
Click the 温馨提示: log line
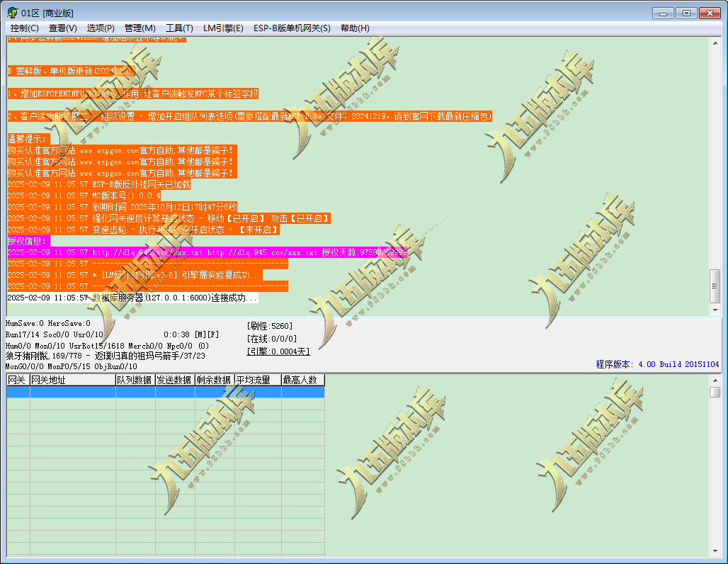28,139
